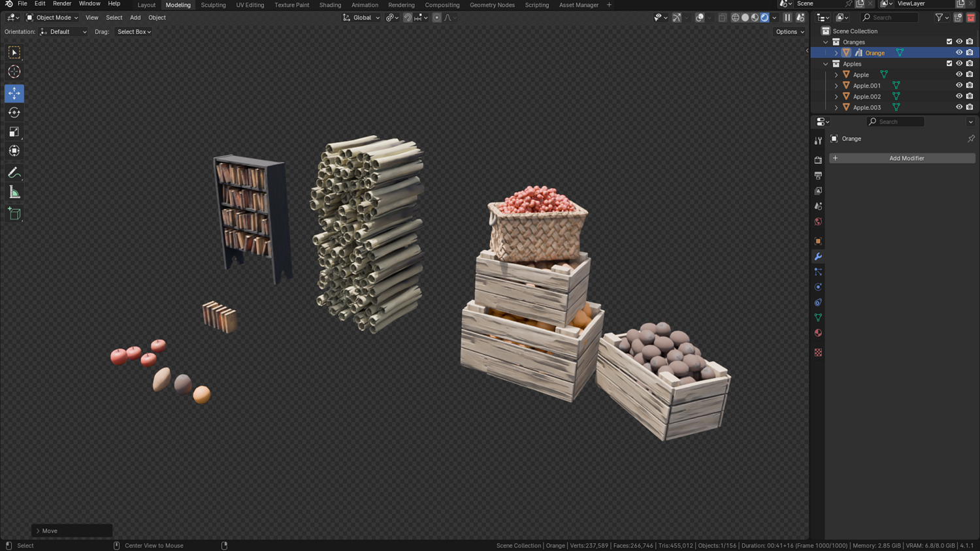This screenshot has height=551, width=980.
Task: Toggle X-Ray display in viewport header
Action: click(722, 18)
